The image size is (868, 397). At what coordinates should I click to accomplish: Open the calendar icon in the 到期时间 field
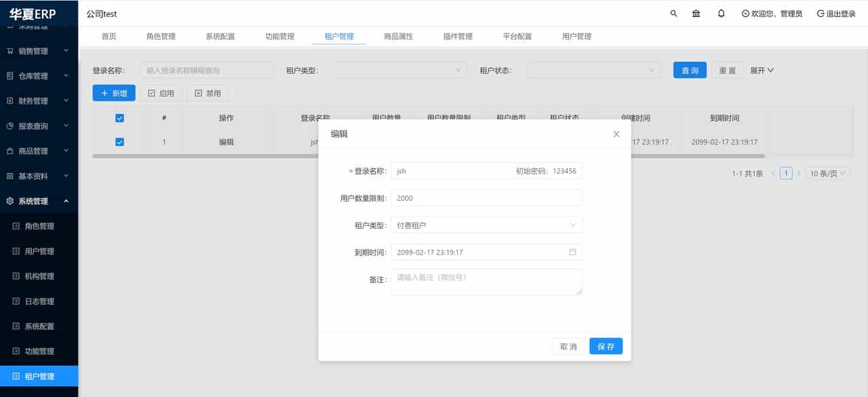[573, 252]
